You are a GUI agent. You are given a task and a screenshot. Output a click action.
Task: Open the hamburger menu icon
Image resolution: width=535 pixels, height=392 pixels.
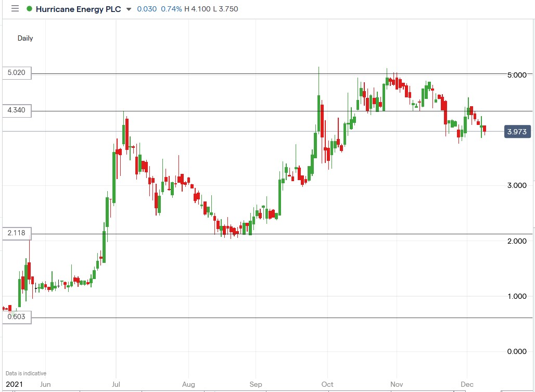tap(15, 9)
